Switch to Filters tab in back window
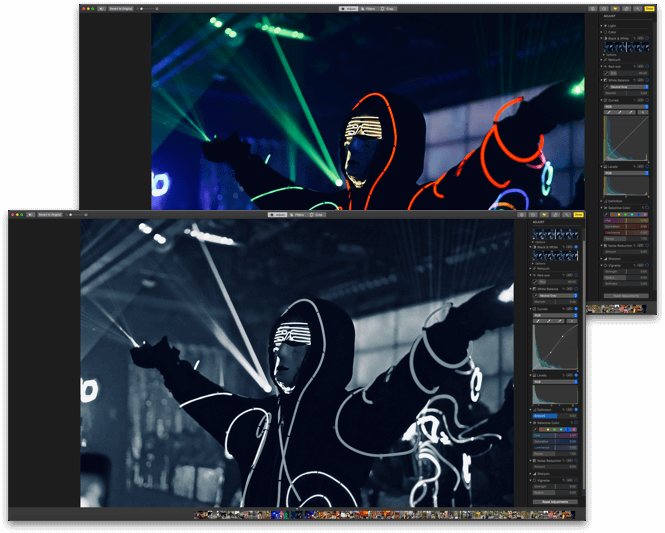Viewport: 665px width, 533px height. (x=368, y=8)
